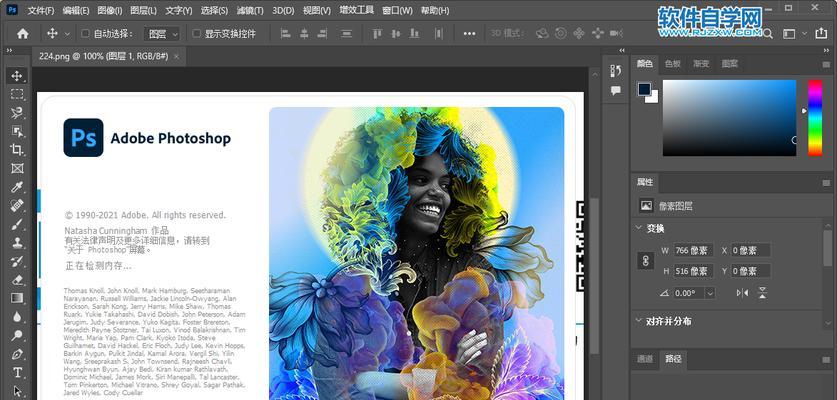Select the Brush tool

pyautogui.click(x=17, y=224)
